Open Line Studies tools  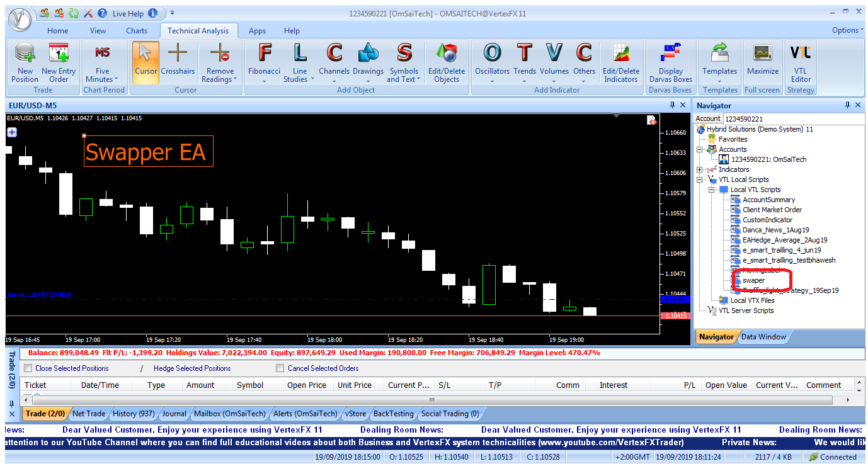click(x=300, y=63)
